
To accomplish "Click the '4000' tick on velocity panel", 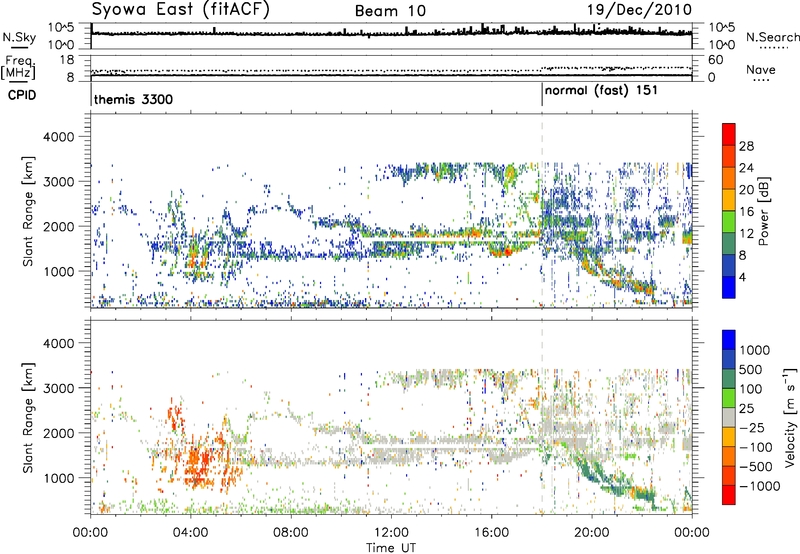I will coord(58,343).
